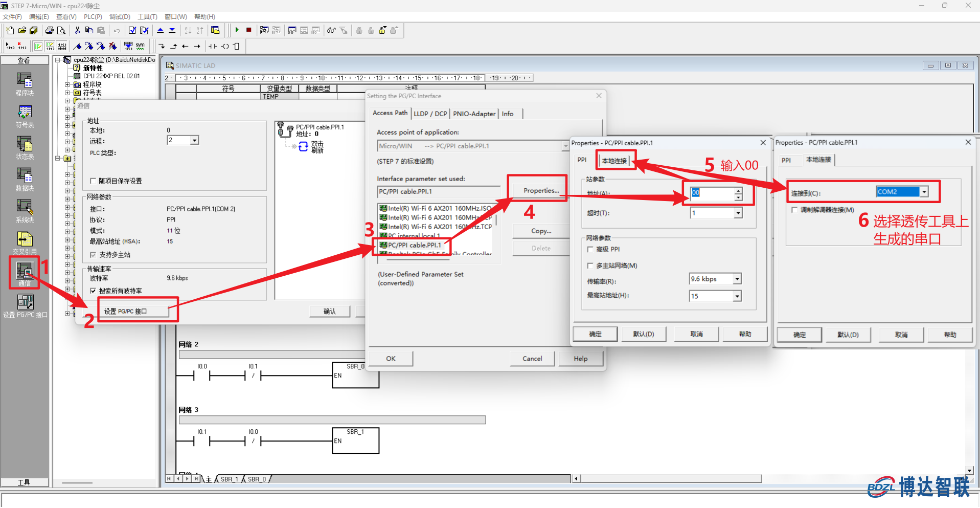Click the blue refresh double-click icon
The width and height of the screenshot is (980, 508).
pyautogui.click(x=303, y=147)
